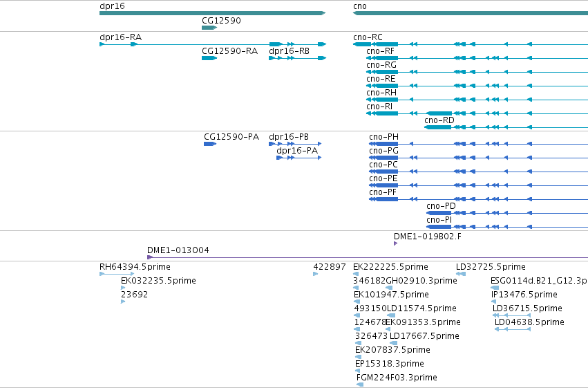
Task: Click the purple DME1-013O04 start arrow
Action: [150, 257]
